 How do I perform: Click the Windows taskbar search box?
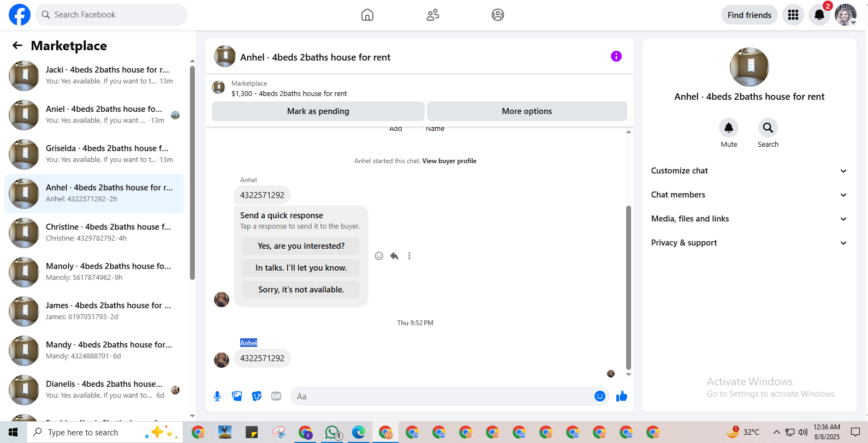coord(104,432)
